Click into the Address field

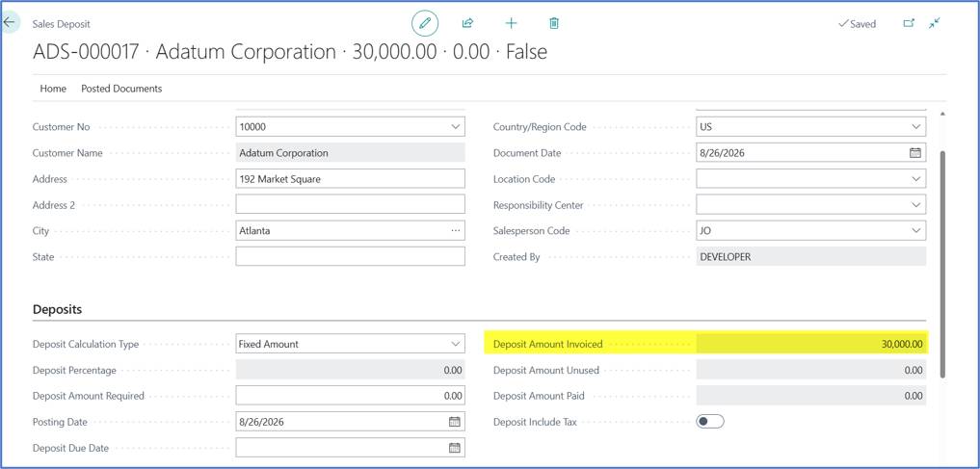point(350,178)
